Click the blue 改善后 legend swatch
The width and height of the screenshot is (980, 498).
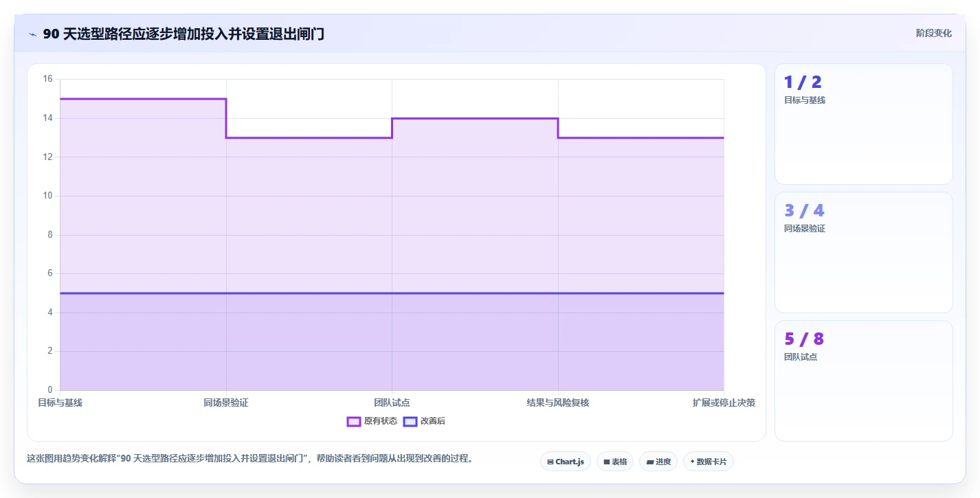coord(410,421)
